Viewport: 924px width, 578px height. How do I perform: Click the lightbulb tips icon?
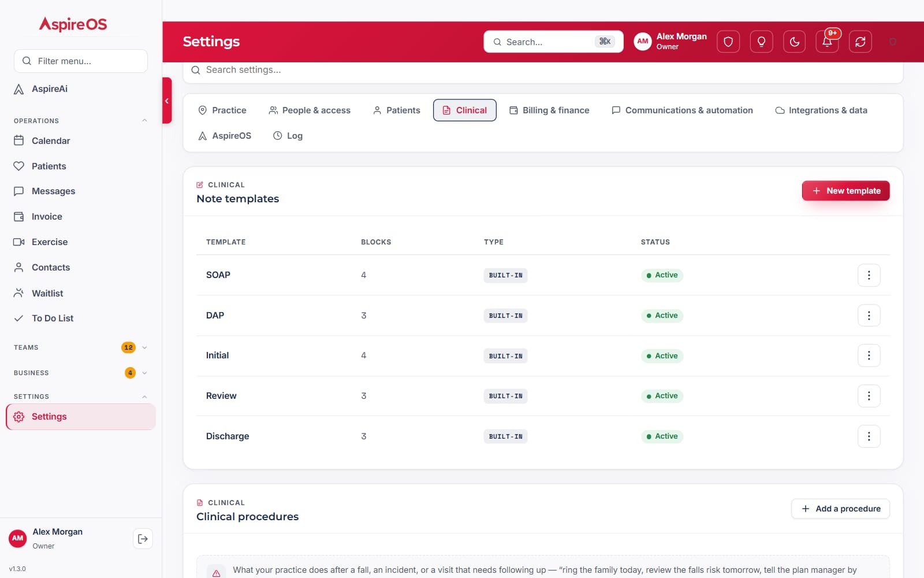tap(761, 42)
